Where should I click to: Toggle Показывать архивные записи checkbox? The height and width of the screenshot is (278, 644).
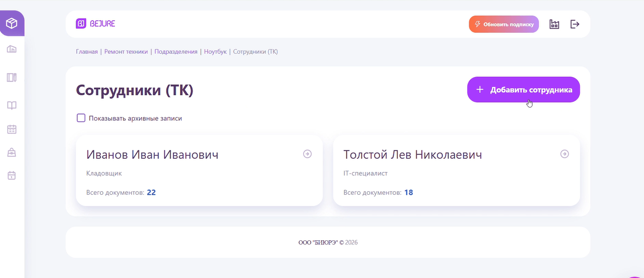click(x=81, y=118)
